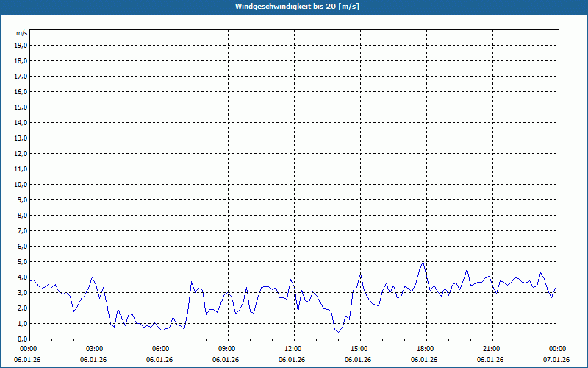Click the 18:00 x-axis time label

pos(426,348)
